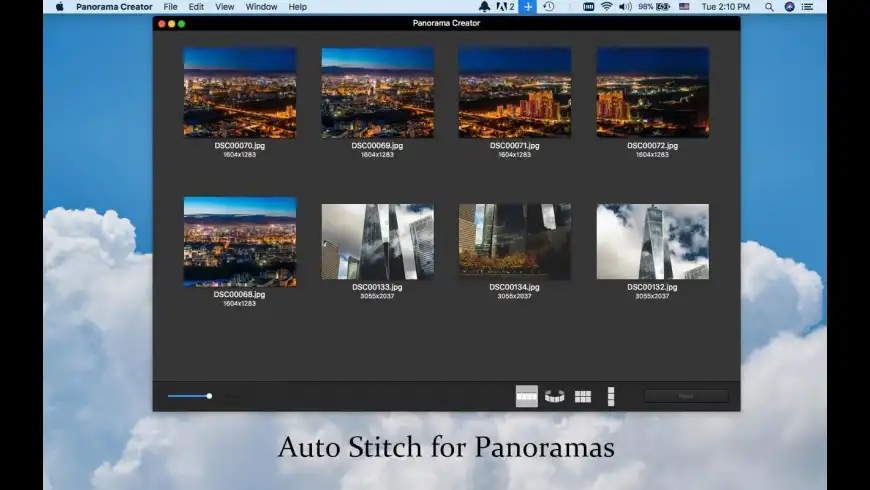Open the File menu

[x=170, y=7]
